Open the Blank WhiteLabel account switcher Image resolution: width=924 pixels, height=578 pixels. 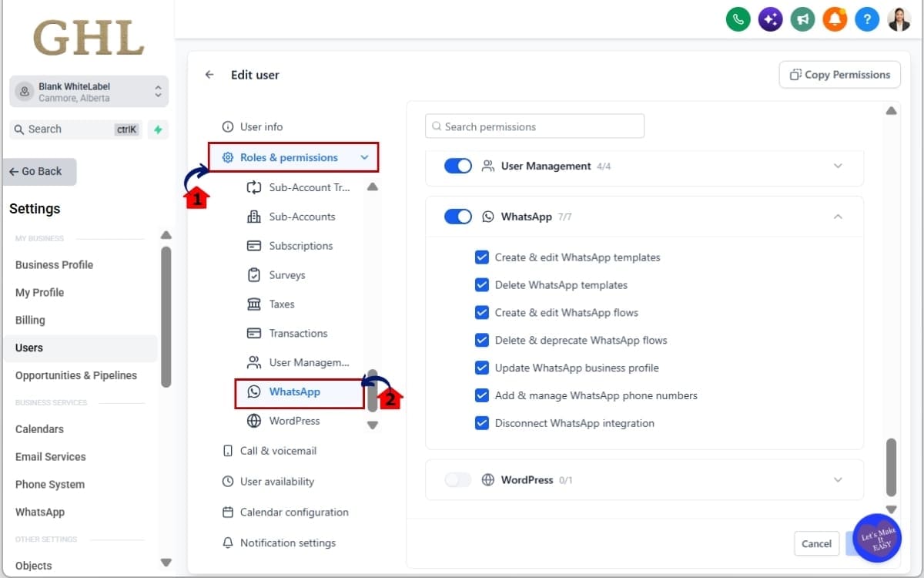click(x=89, y=92)
